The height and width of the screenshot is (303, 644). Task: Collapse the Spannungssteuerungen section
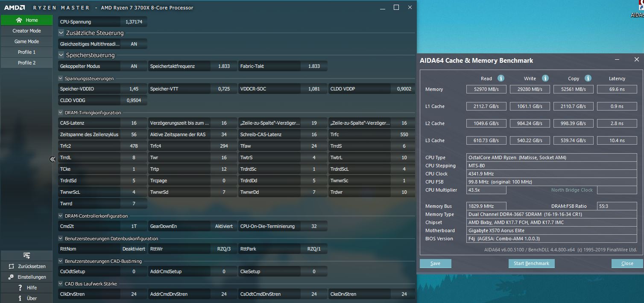61,79
